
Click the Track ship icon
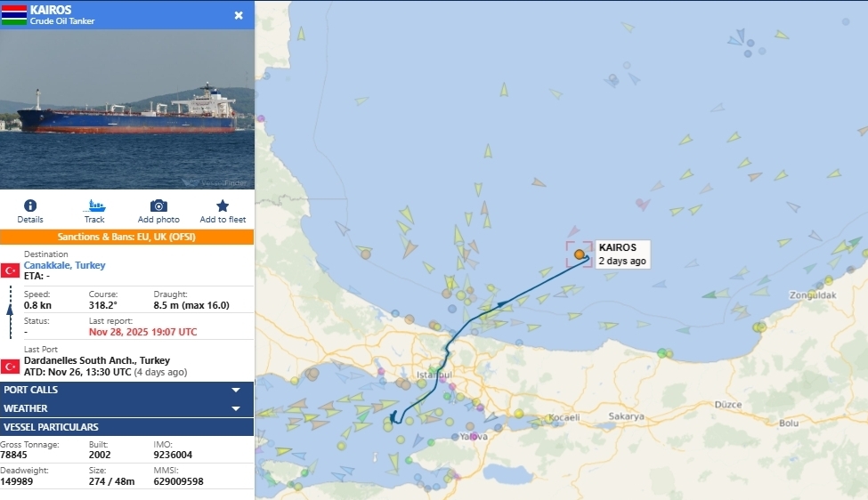click(x=94, y=206)
